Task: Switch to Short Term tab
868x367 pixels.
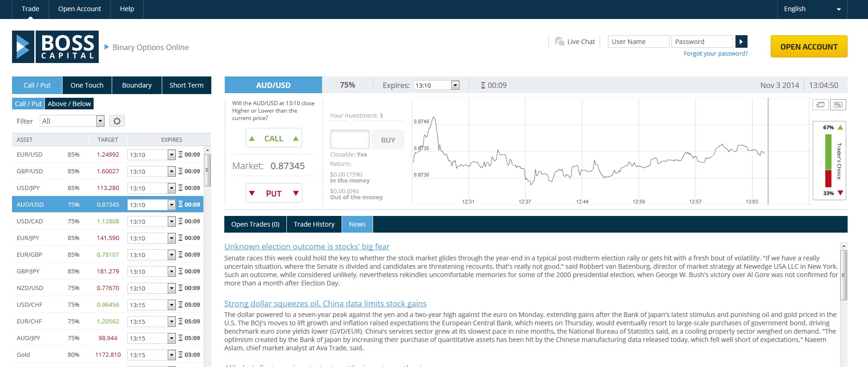Action: coord(186,85)
